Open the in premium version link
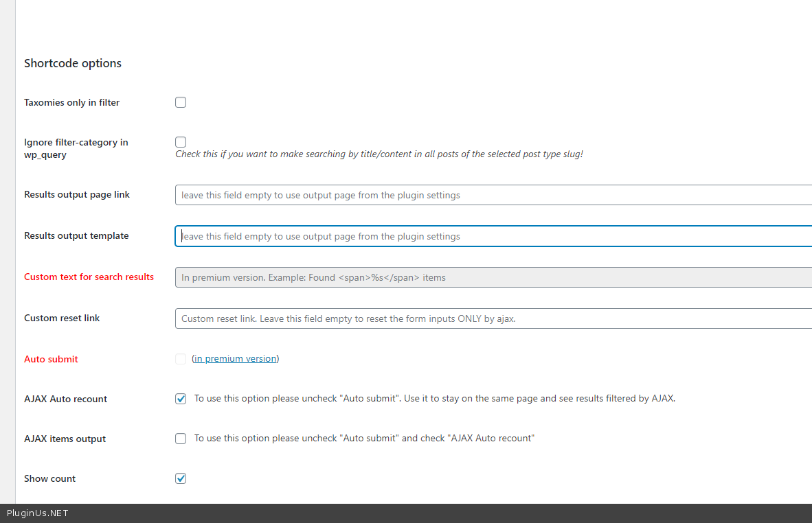 (236, 358)
